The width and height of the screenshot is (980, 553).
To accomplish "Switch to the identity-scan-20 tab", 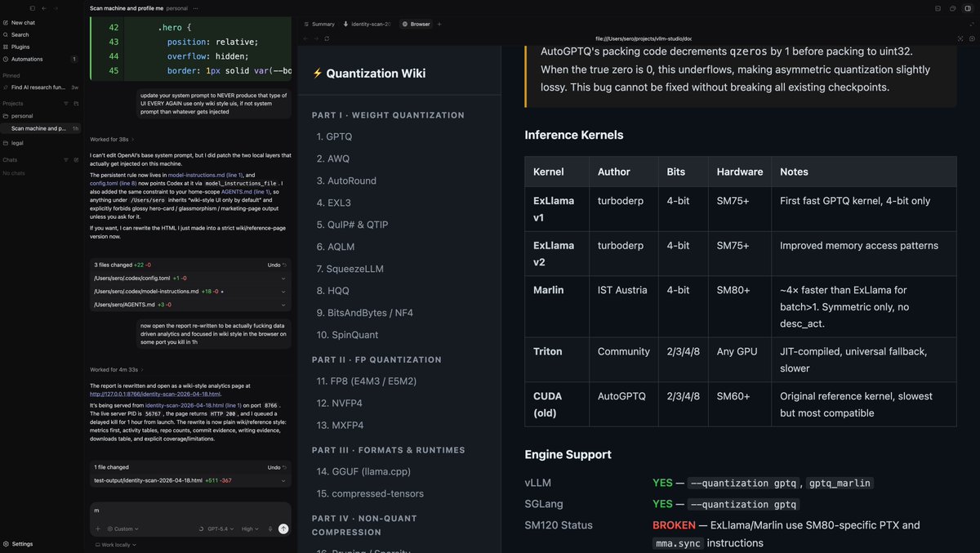I will pyautogui.click(x=367, y=24).
